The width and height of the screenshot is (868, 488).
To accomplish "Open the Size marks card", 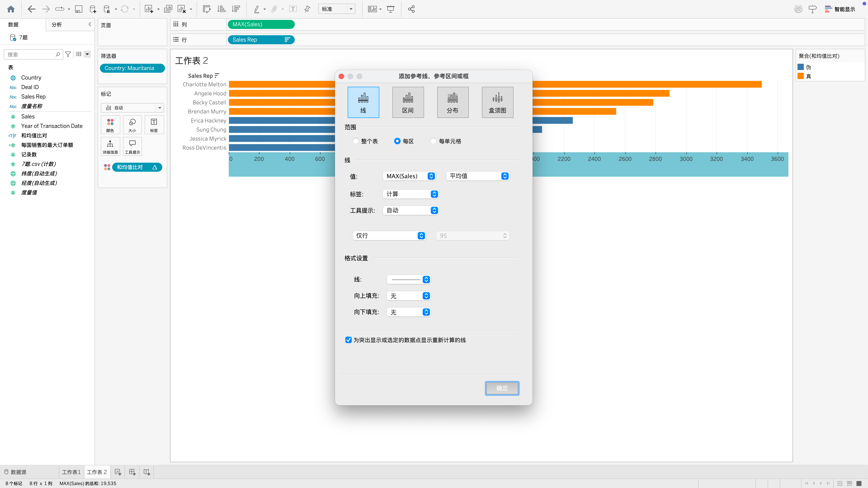I will 132,125.
